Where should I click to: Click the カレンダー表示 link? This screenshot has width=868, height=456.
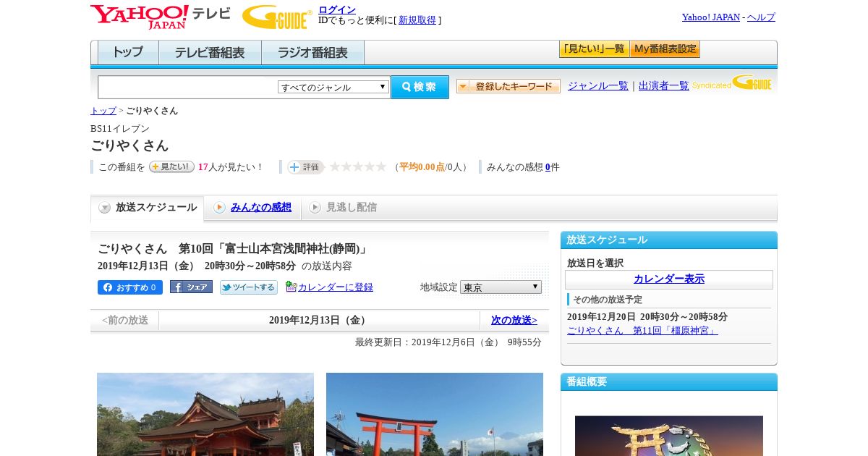[669, 279]
